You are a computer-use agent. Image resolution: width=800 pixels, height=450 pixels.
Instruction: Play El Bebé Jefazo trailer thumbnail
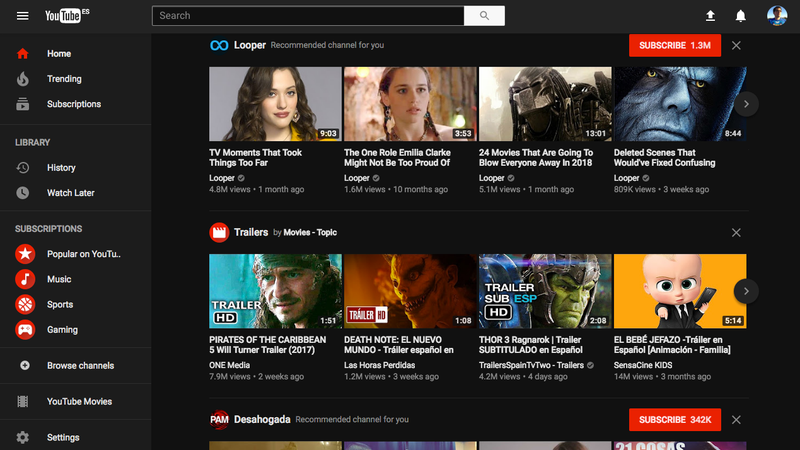680,291
